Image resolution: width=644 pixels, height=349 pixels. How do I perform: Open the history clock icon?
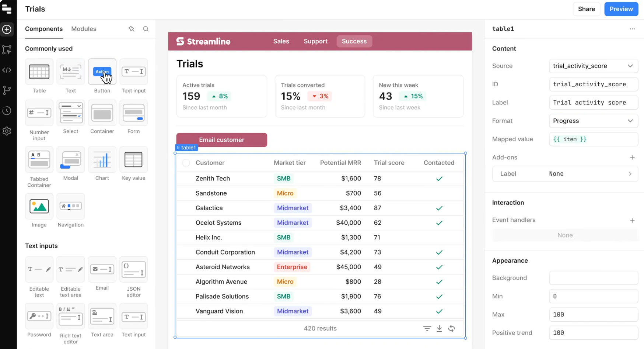pos(7,111)
